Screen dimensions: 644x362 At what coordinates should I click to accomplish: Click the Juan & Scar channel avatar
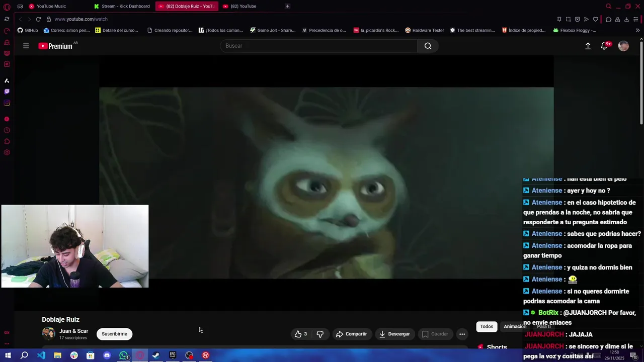click(48, 334)
